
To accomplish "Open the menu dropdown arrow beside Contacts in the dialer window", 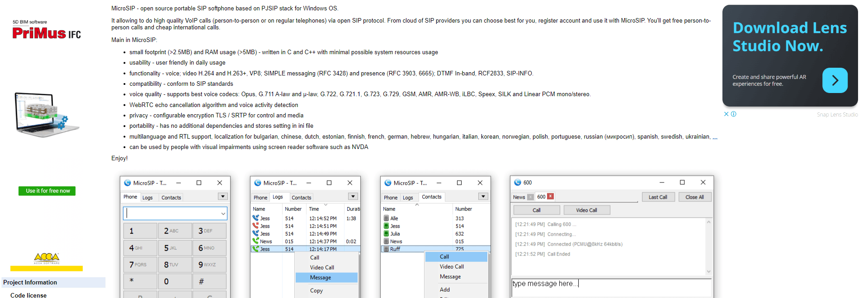I will click(222, 196).
